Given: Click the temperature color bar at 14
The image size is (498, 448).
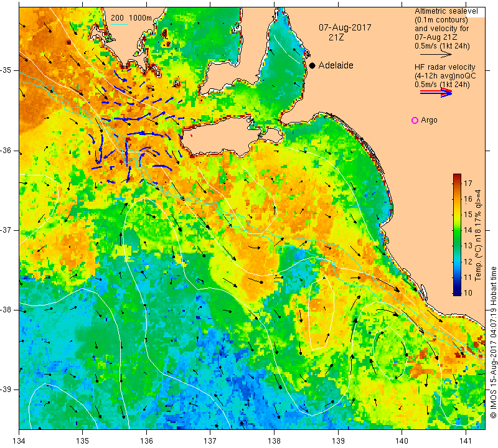Looking at the screenshot, I should pos(457,230).
